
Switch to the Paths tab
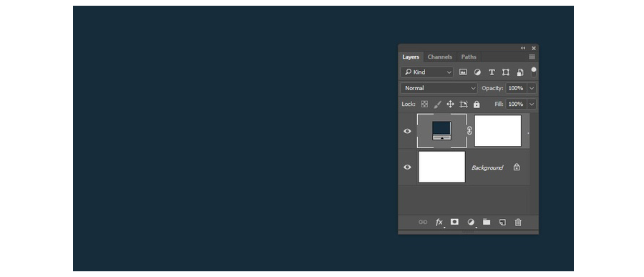[x=469, y=57]
